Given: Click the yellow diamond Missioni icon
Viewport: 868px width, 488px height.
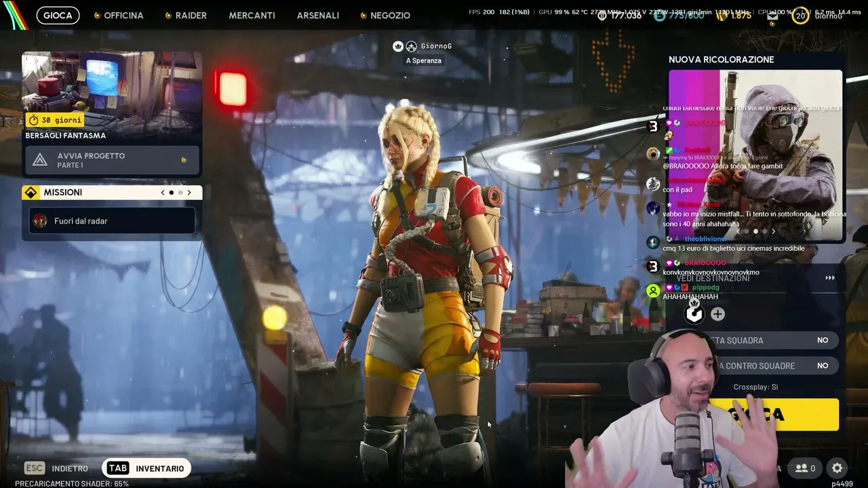Looking at the screenshot, I should point(31,192).
